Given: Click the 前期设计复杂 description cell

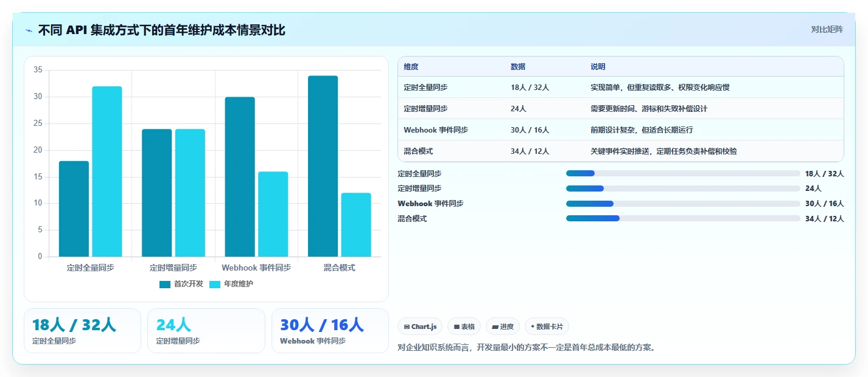Looking at the screenshot, I should coord(642,130).
